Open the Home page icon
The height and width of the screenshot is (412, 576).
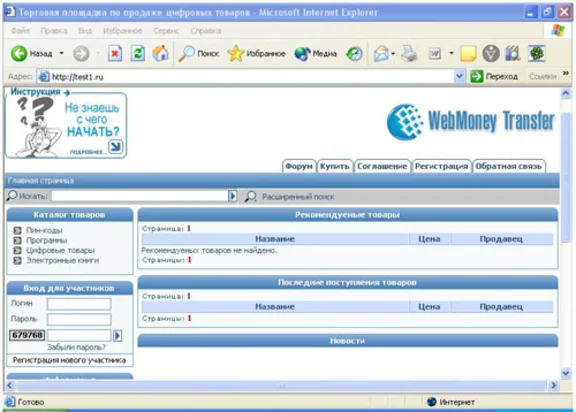(x=160, y=54)
